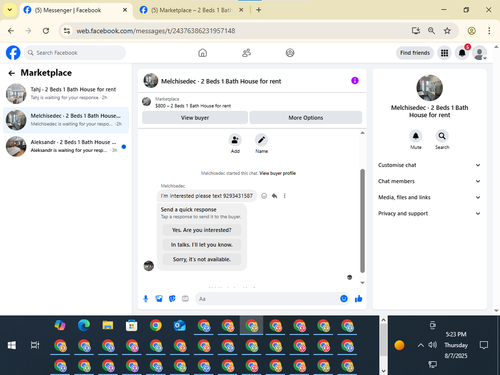
Task: Expand Chat members section
Action: (429, 181)
